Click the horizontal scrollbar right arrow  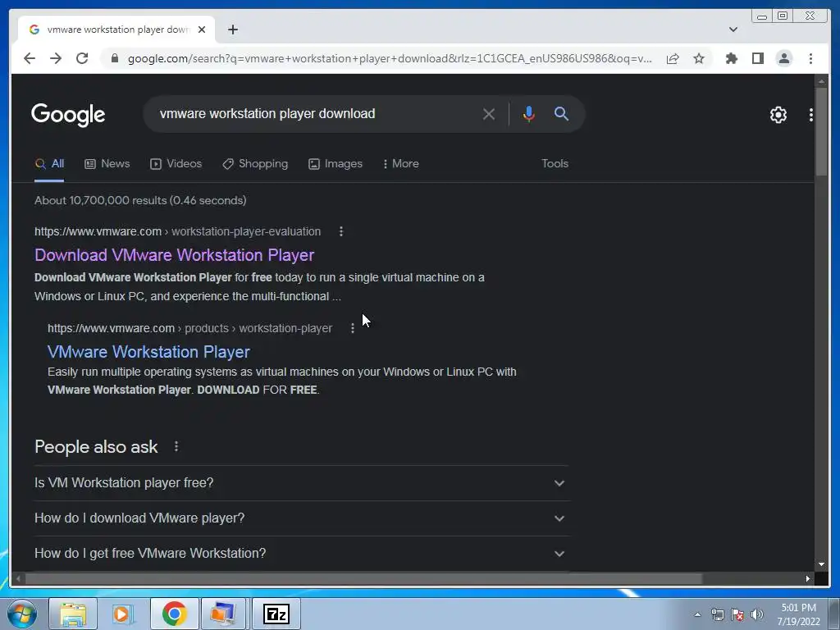click(808, 578)
